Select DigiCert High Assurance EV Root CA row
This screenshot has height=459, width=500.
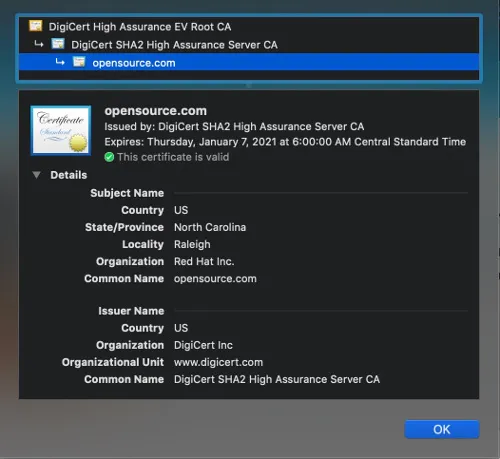pos(249,26)
